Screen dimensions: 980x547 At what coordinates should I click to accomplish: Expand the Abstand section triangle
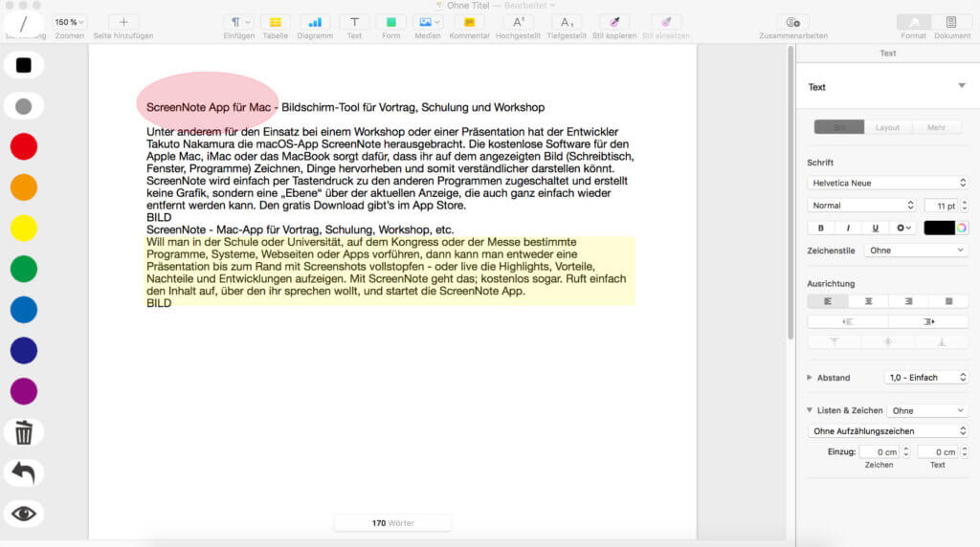tap(811, 378)
